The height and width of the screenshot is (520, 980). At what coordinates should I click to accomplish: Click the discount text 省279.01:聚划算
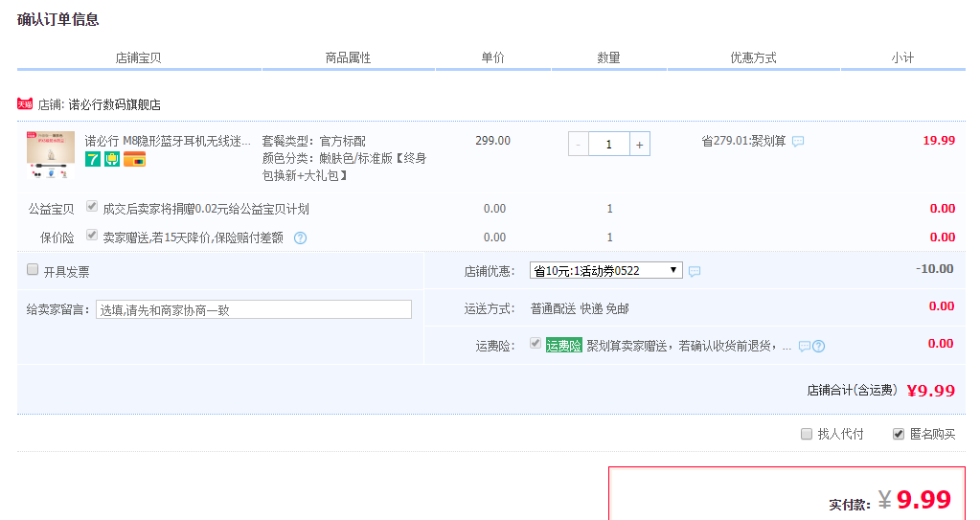click(743, 141)
